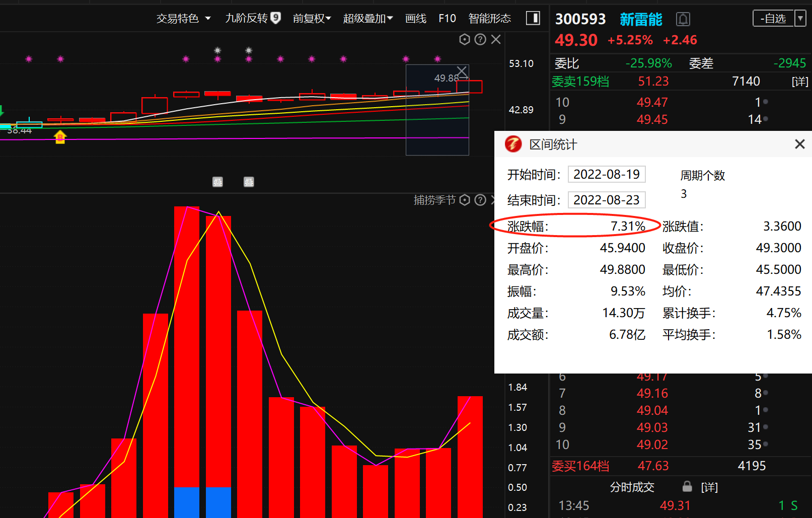Image resolution: width=812 pixels, height=518 pixels.
Task: Click the tallest red volume bar
Action: click(x=187, y=346)
